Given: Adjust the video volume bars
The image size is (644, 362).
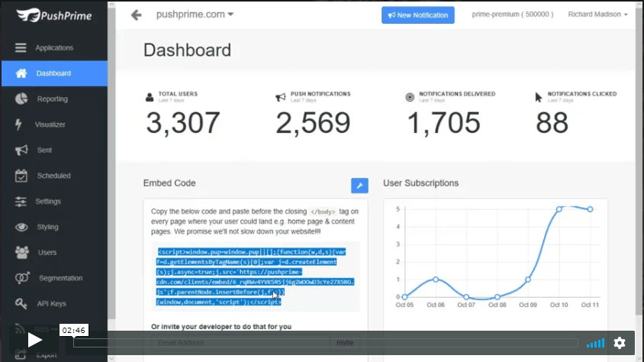Looking at the screenshot, I should coord(595,343).
